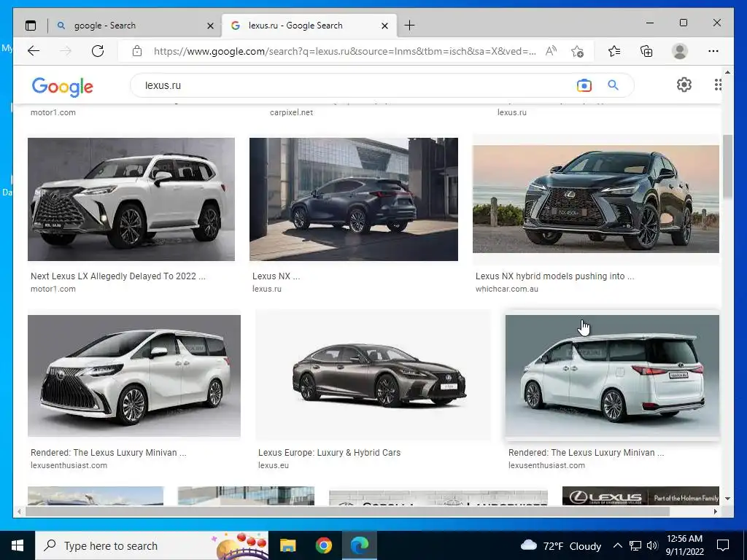Open the white Lexus LX SUV image
The width and height of the screenshot is (747, 560).
131,199
